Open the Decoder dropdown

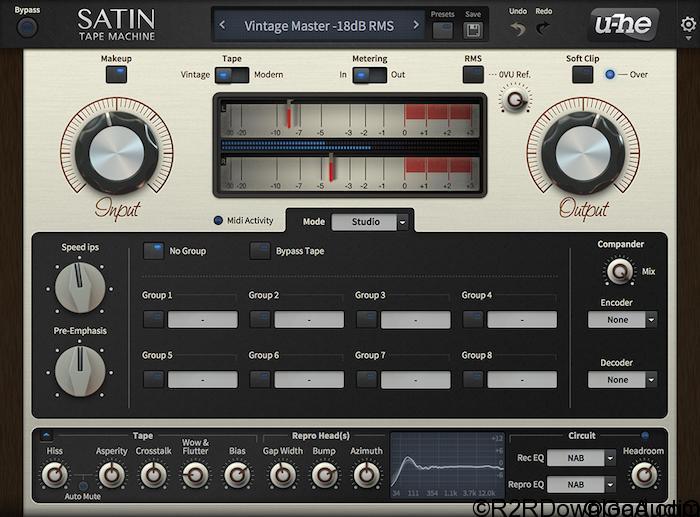tap(622, 380)
